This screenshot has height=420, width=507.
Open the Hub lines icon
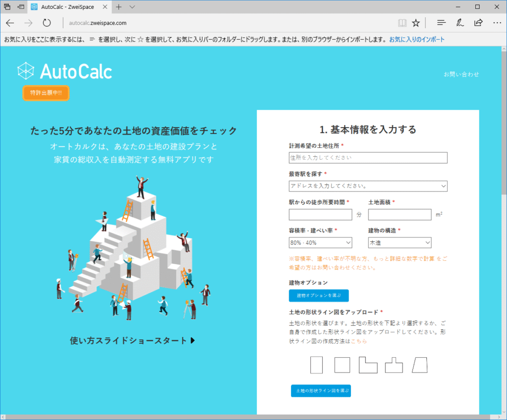pyautogui.click(x=441, y=23)
